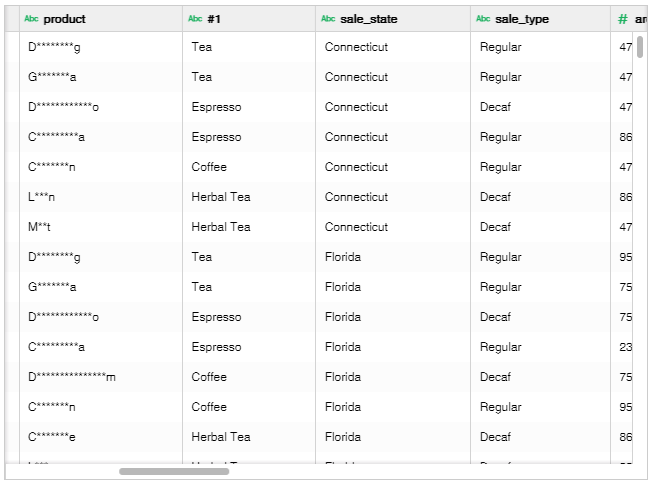Image resolution: width=655 pixels, height=484 pixels.
Task: Click the first Decaf cell in sale_type column
Action: coord(495,107)
